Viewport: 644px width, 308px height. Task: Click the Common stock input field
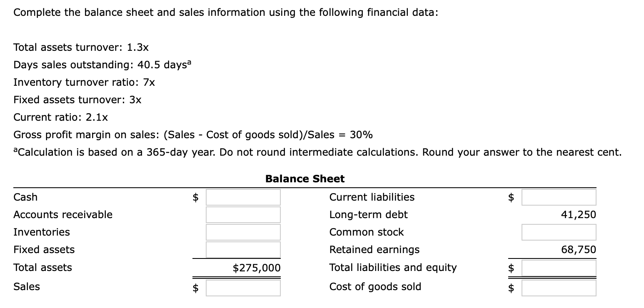click(559, 232)
